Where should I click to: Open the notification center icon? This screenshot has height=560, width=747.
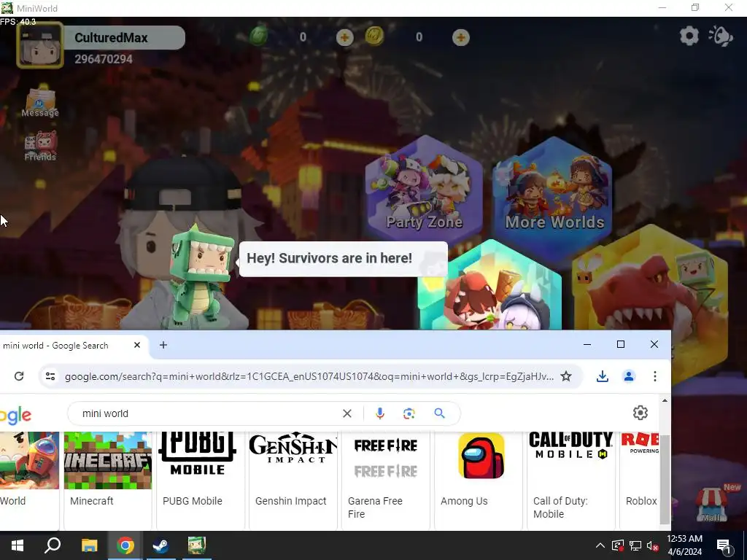pyautogui.click(x=724, y=545)
